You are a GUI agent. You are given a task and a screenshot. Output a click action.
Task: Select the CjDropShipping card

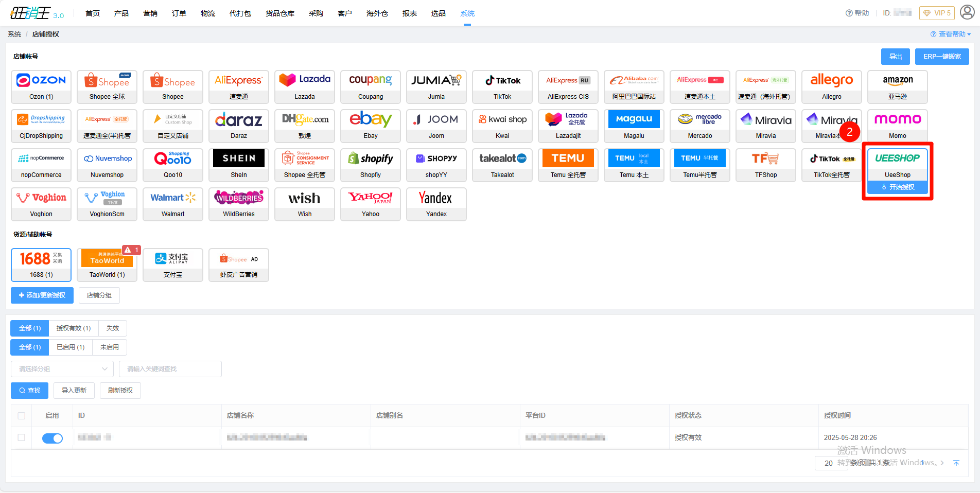[41, 126]
